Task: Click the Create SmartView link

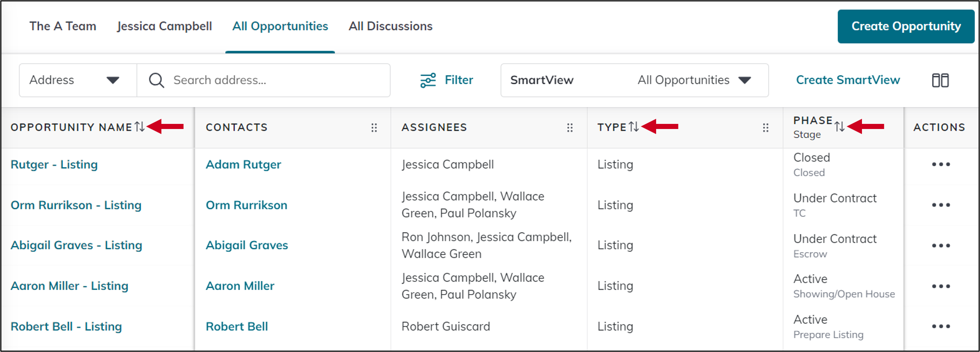Action: [x=848, y=80]
